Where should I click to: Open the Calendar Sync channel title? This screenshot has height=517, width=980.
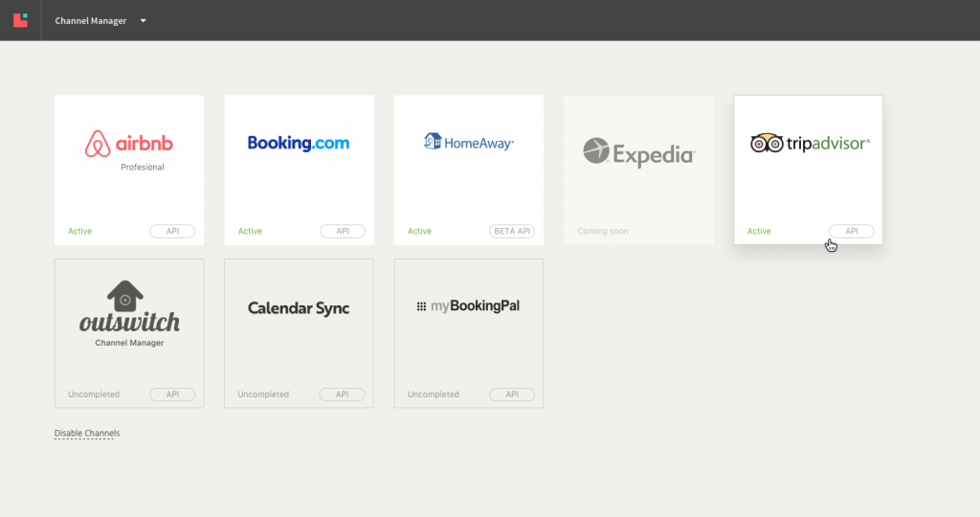tap(299, 308)
